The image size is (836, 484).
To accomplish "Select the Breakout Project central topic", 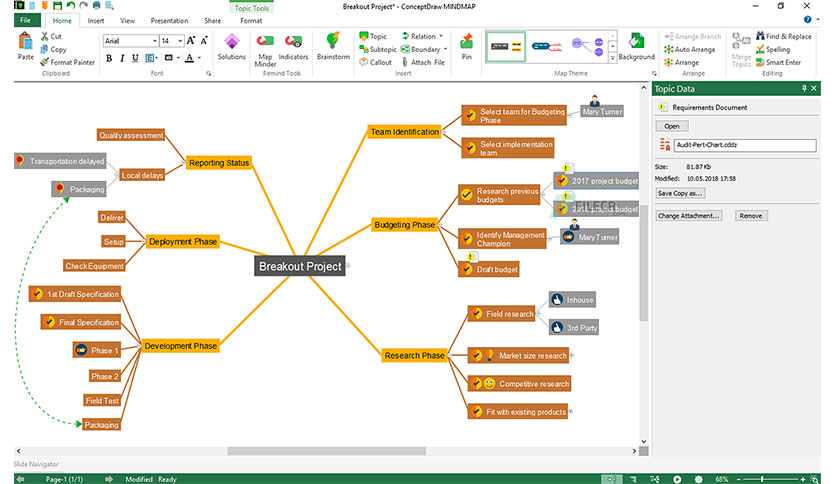I will [x=300, y=266].
